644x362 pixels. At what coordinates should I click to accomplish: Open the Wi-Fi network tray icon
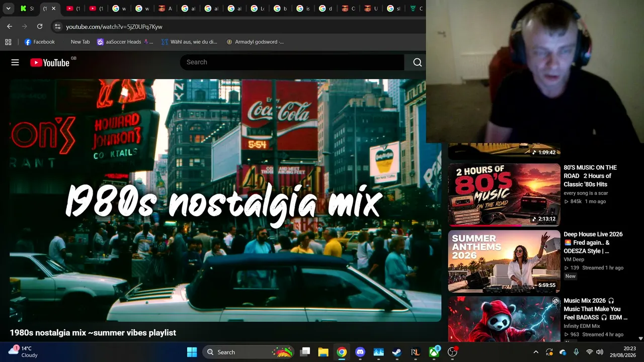(x=589, y=352)
